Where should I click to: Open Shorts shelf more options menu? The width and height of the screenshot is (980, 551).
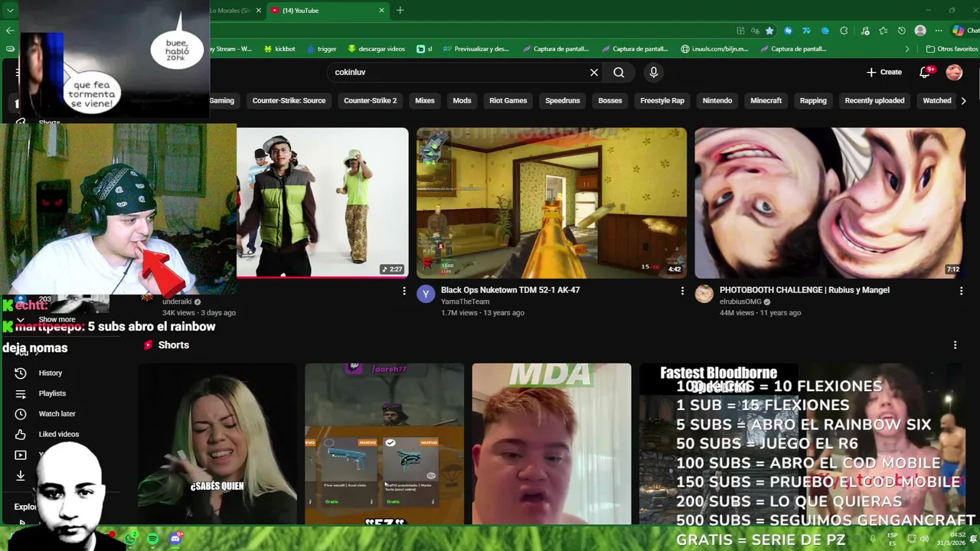(x=955, y=345)
